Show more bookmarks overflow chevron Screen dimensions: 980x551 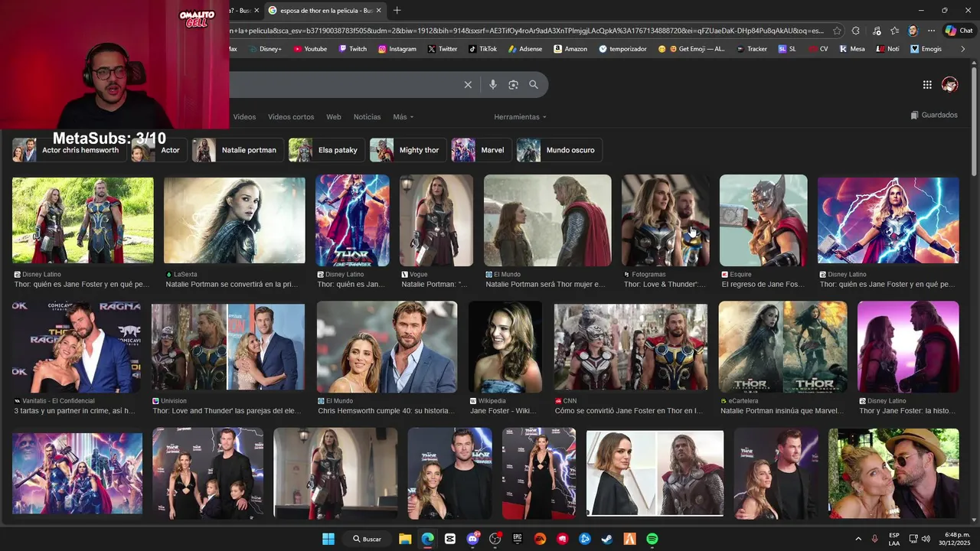(963, 49)
